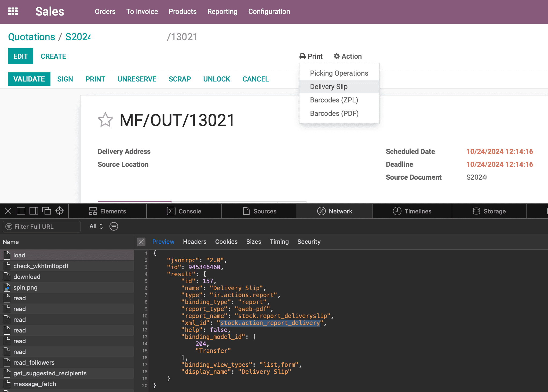This screenshot has height=392, width=548.
Task: Click the CANCEL button
Action: 256,79
